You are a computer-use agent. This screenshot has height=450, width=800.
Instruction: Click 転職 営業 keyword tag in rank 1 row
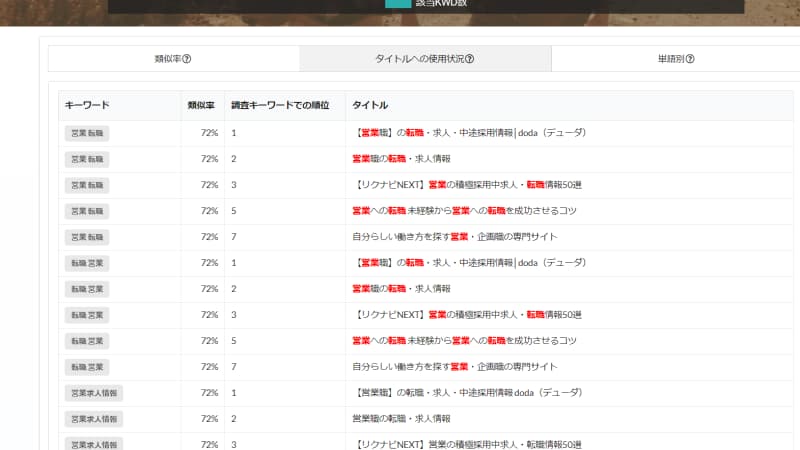tap(87, 263)
